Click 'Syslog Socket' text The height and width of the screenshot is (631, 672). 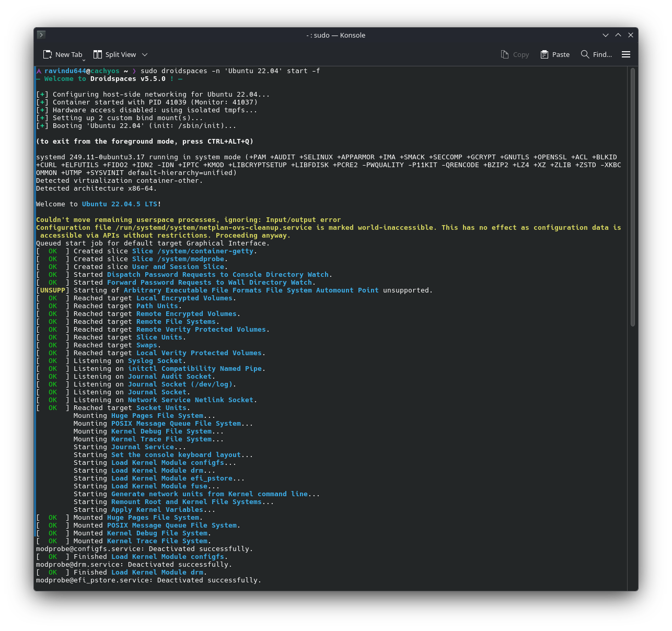point(155,361)
